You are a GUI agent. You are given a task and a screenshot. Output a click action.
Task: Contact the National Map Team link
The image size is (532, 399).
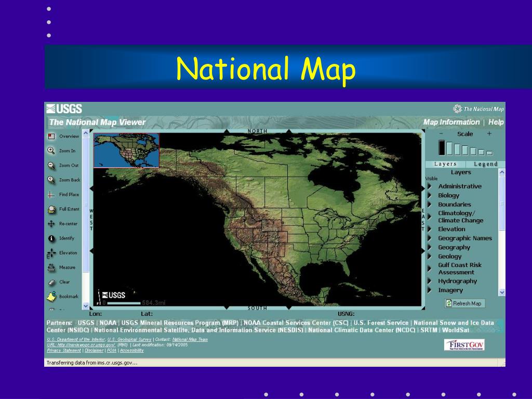pyautogui.click(x=190, y=339)
